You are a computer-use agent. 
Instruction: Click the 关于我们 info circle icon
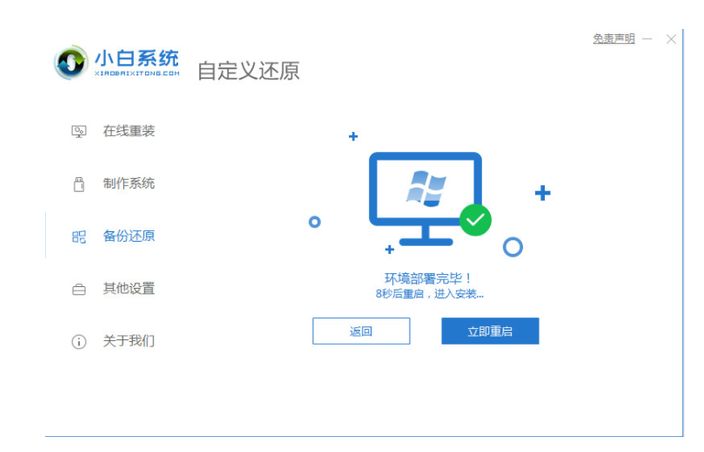click(79, 342)
